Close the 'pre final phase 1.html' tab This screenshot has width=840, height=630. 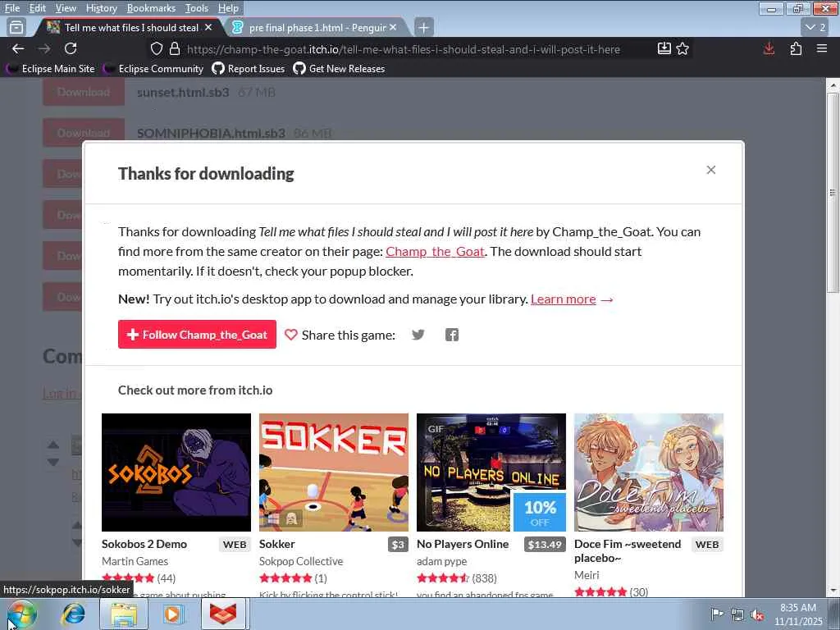393,27
